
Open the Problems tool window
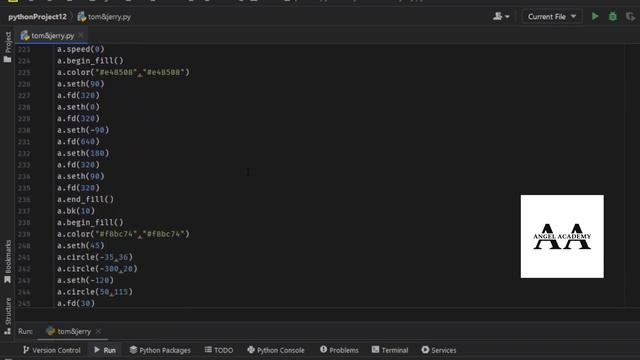[339, 350]
